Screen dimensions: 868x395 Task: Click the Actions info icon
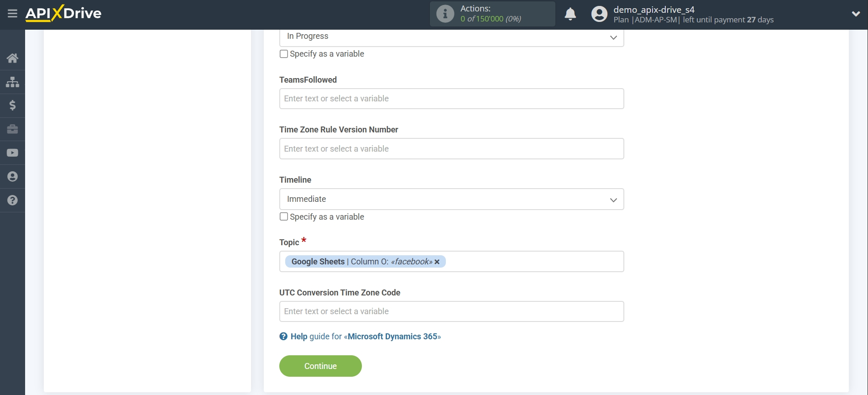445,14
